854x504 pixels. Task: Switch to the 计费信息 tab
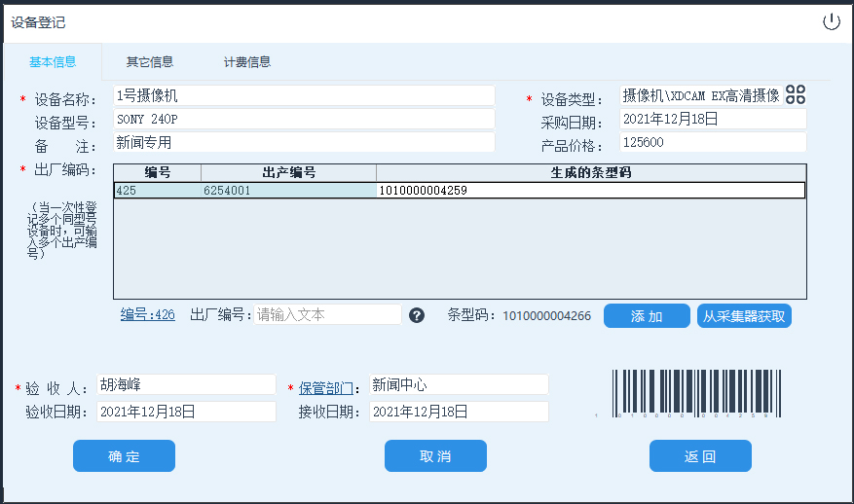[247, 62]
